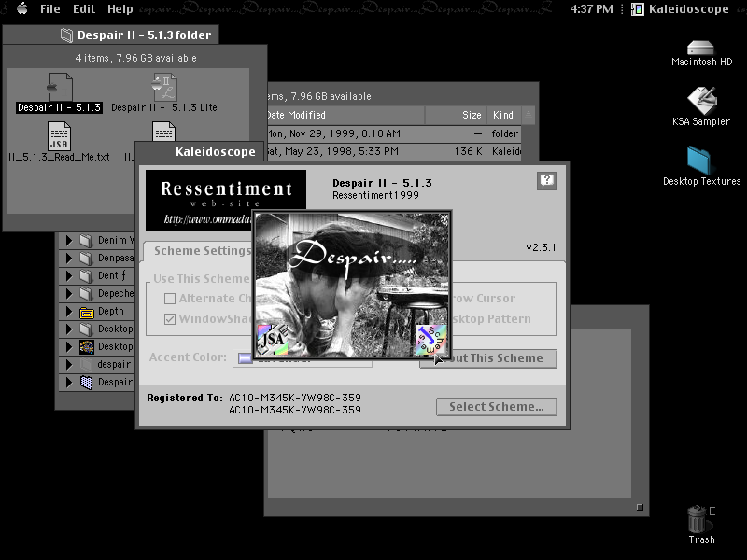The image size is (747, 560).
Task: Sort by the Date Modified column header
Action: click(345, 115)
